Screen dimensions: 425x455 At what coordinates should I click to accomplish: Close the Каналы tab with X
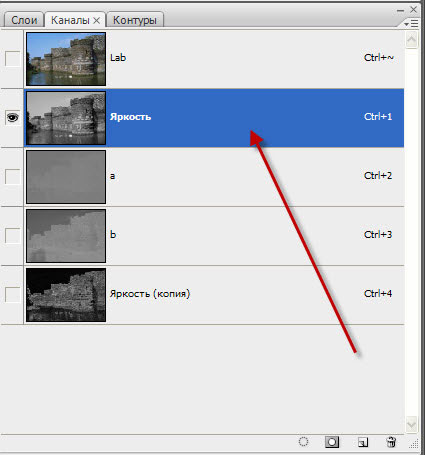(x=96, y=21)
